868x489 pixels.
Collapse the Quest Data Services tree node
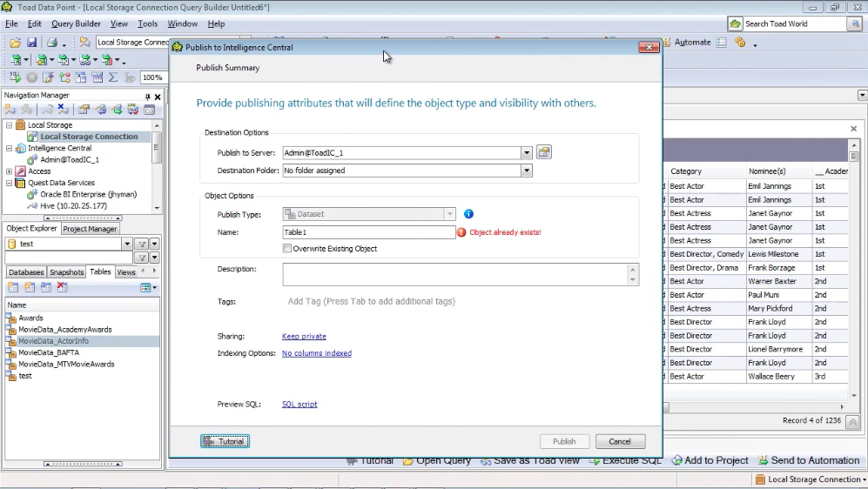[x=9, y=183]
